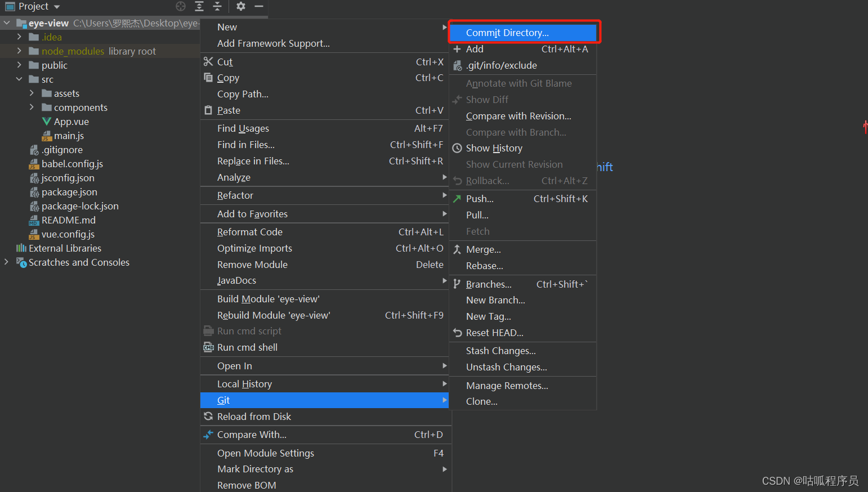Screen dimensions: 868x492
Task: Select vue.config.js in project tree
Action: (x=68, y=234)
